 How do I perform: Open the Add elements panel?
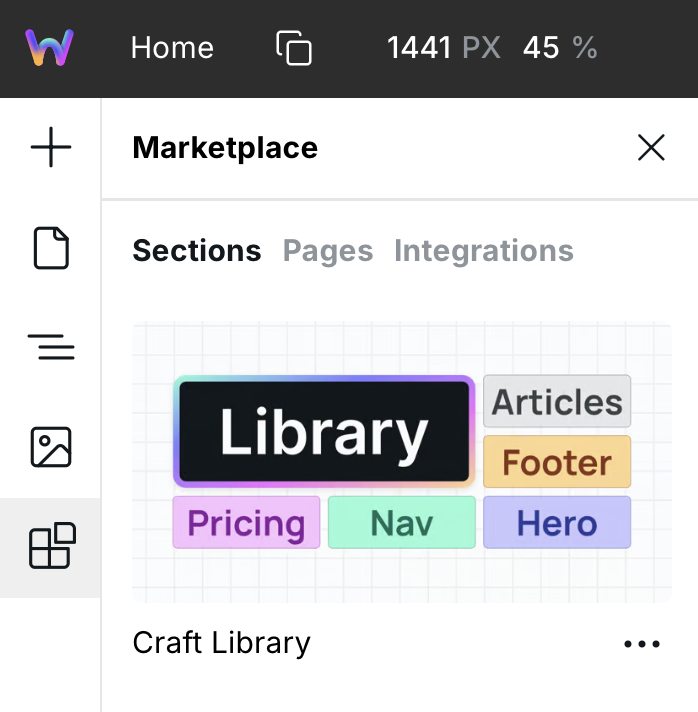[x=51, y=149]
